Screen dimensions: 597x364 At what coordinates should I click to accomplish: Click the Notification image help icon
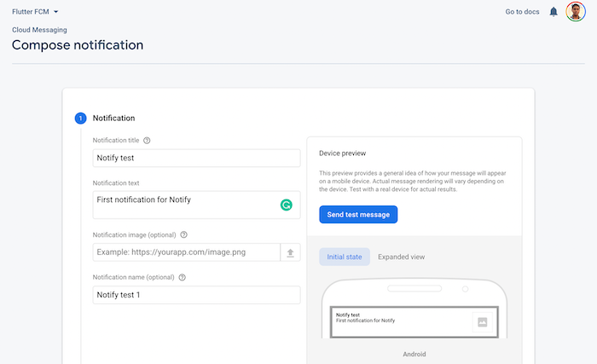click(x=184, y=234)
